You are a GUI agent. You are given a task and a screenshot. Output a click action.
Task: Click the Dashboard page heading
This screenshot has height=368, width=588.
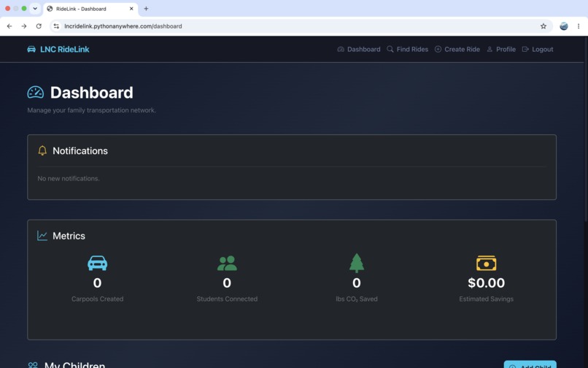coord(91,93)
